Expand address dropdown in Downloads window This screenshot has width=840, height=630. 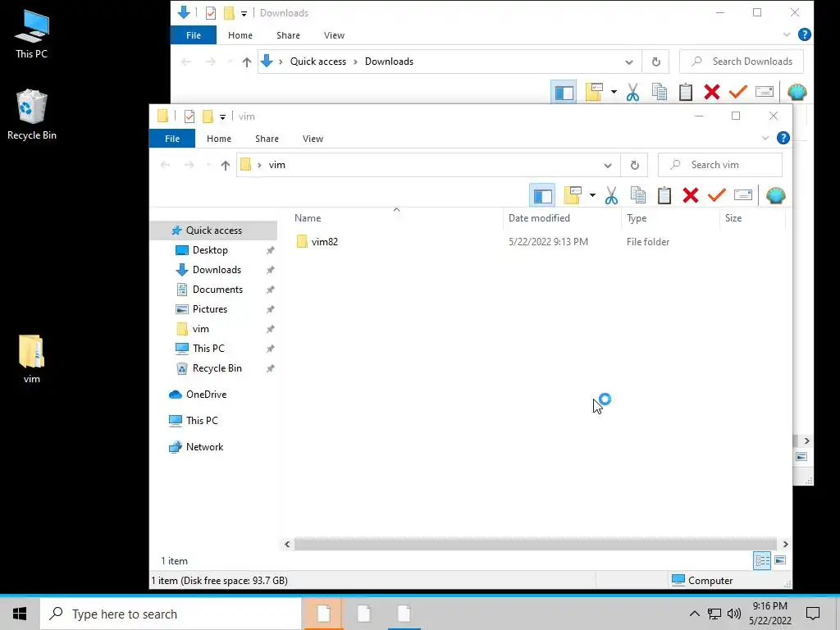(x=629, y=62)
